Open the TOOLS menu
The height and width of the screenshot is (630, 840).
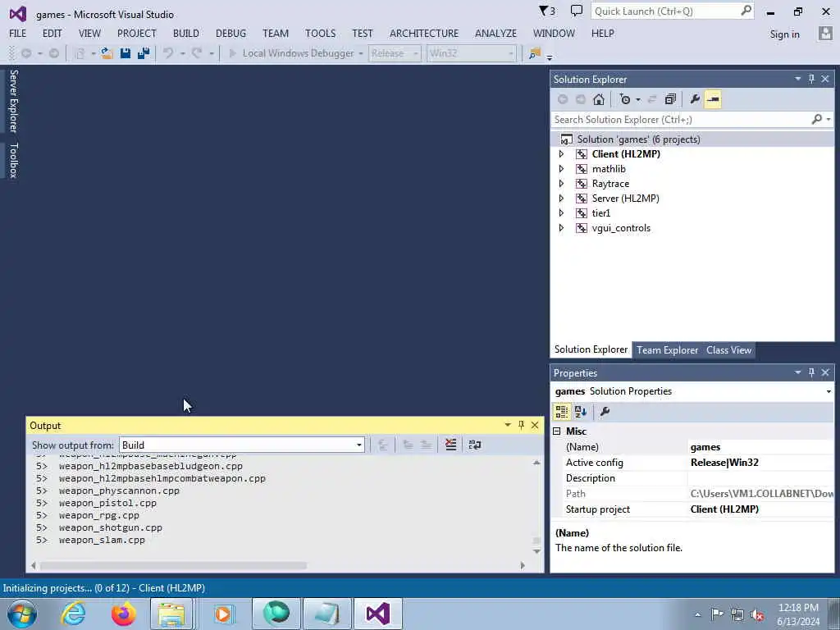click(321, 33)
